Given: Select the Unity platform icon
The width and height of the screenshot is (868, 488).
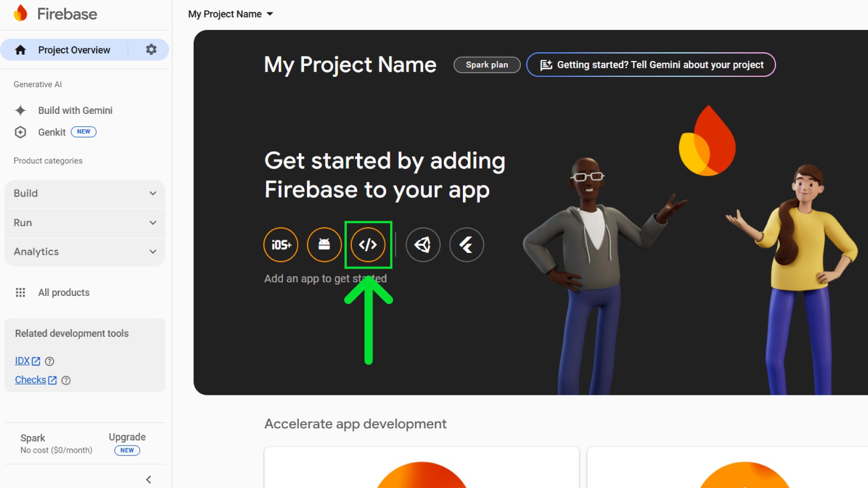Looking at the screenshot, I should [x=423, y=244].
